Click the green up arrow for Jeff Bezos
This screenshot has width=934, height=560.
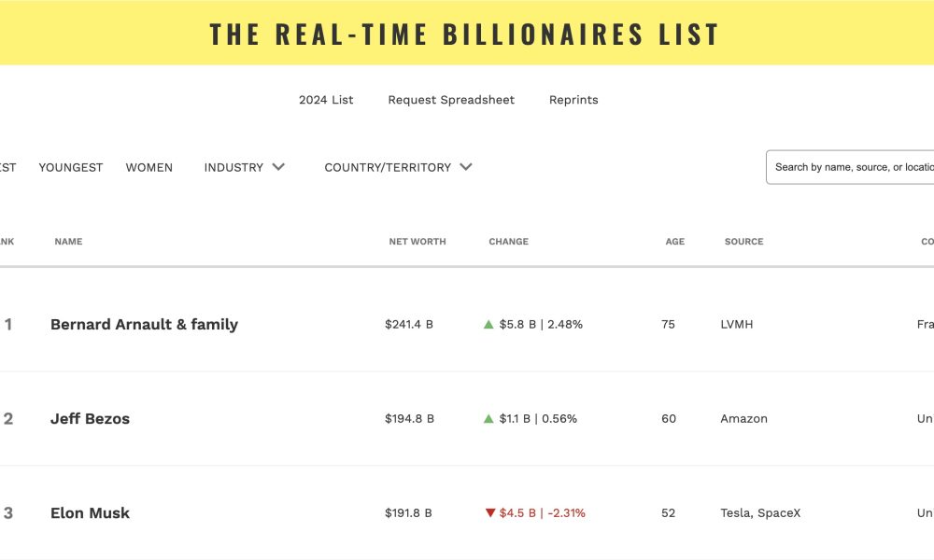tap(488, 419)
